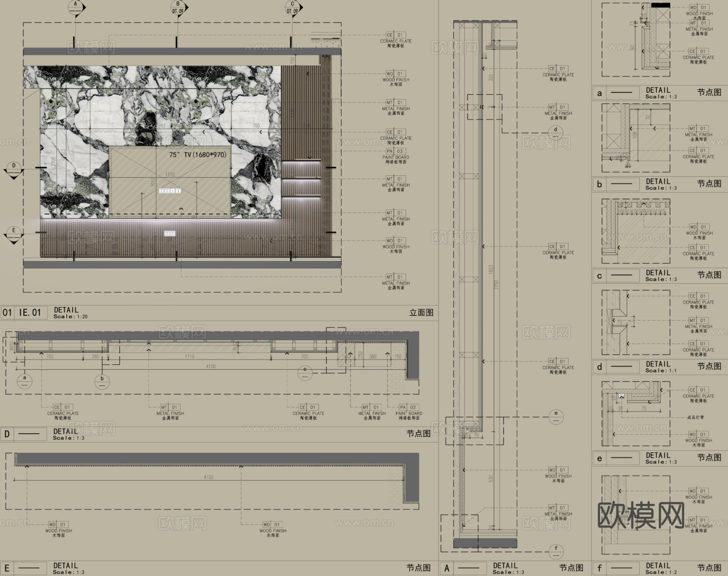
Task: Click the "c" letter in detail c title block
Action: (x=599, y=276)
